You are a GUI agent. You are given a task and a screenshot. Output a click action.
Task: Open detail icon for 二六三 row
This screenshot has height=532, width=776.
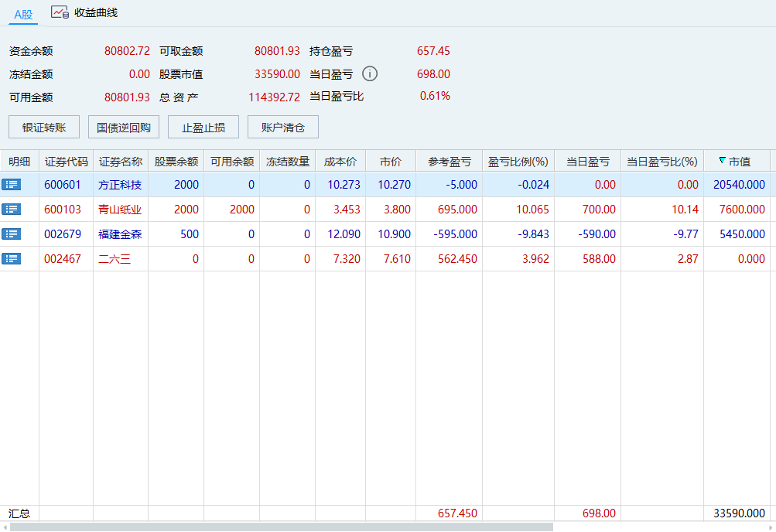[x=11, y=258]
